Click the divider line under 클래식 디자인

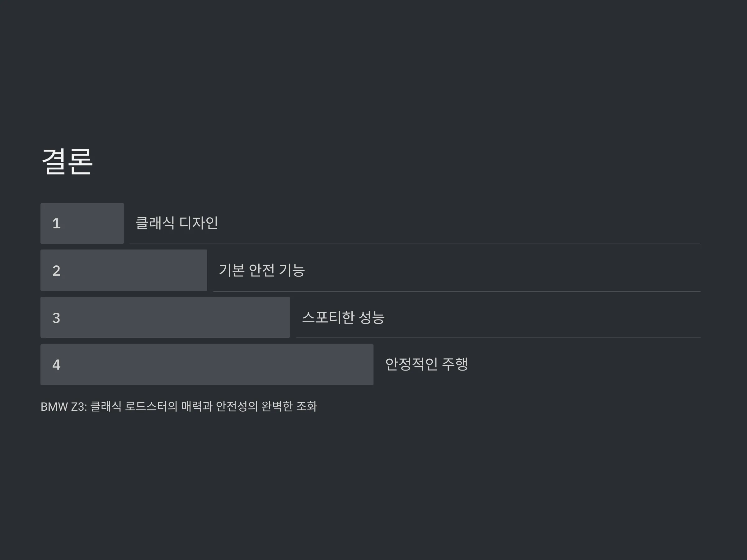[415, 244]
